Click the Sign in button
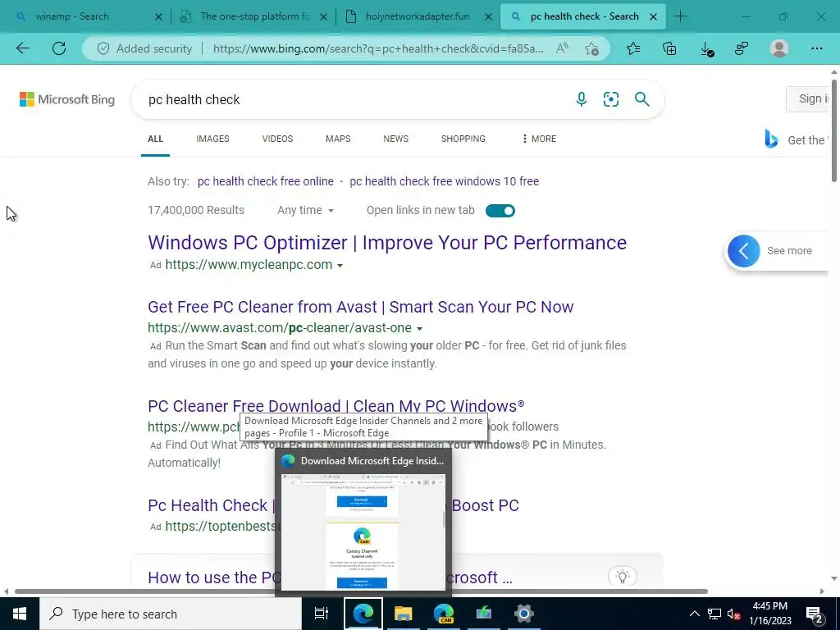This screenshot has width=840, height=630. click(x=808, y=99)
